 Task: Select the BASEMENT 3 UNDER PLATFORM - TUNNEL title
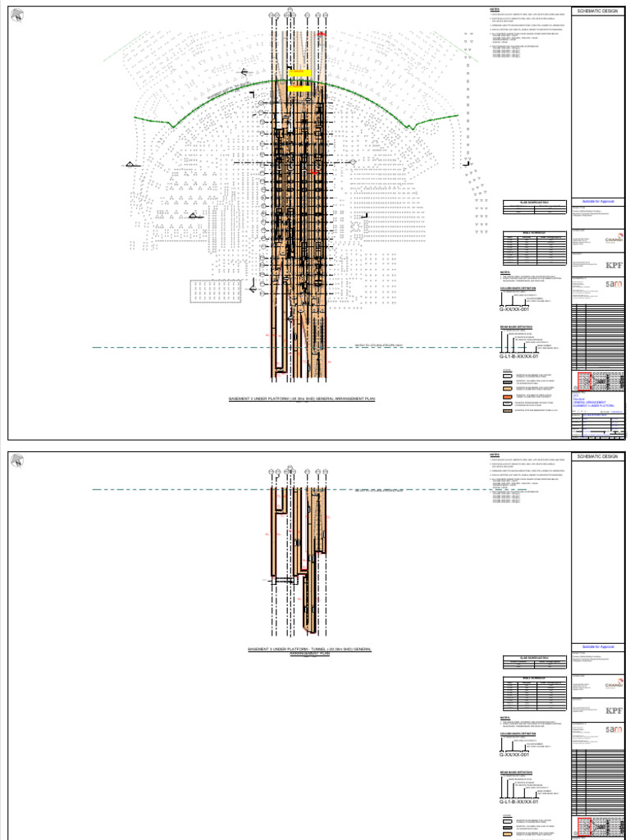pyautogui.click(x=309, y=651)
